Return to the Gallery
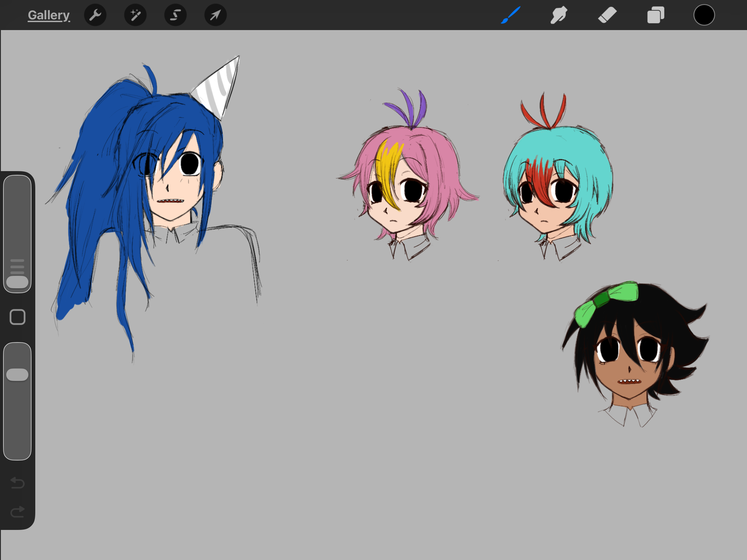Viewport: 747px width, 560px height. [x=49, y=15]
